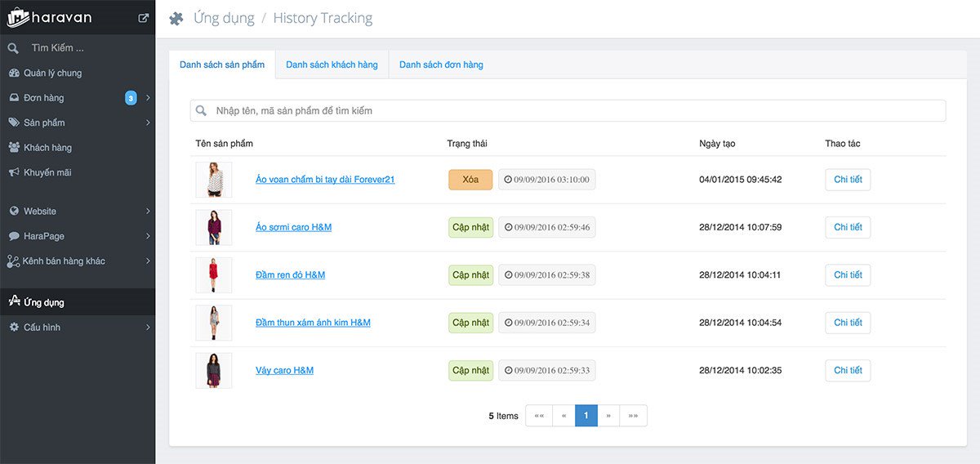Click the Kênh bán hàng khác branch icon

tap(13, 261)
